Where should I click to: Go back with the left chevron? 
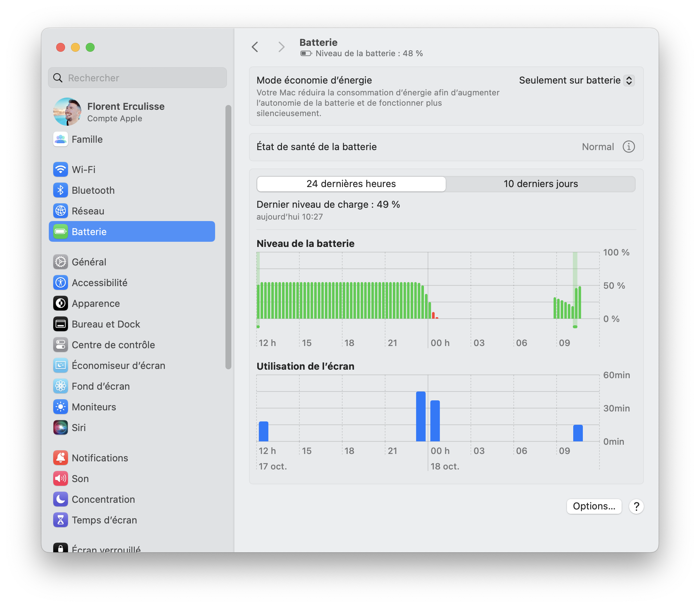coord(255,47)
